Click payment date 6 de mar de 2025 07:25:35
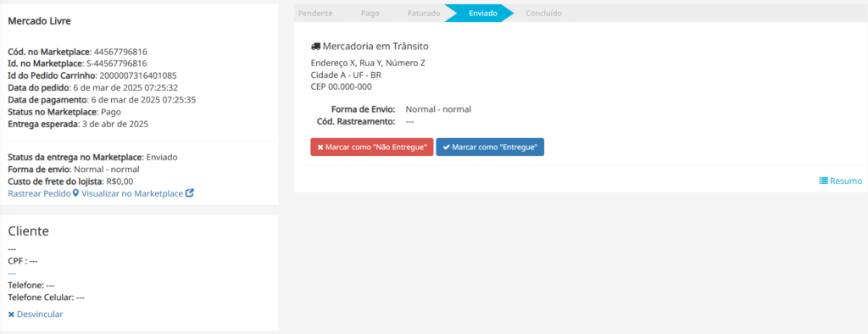868x334 pixels. point(142,100)
